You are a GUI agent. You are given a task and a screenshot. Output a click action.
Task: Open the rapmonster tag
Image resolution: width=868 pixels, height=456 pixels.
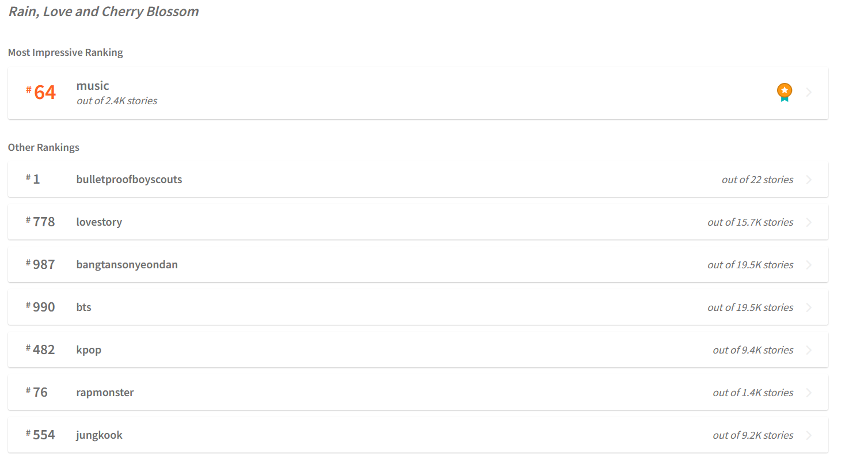click(105, 393)
